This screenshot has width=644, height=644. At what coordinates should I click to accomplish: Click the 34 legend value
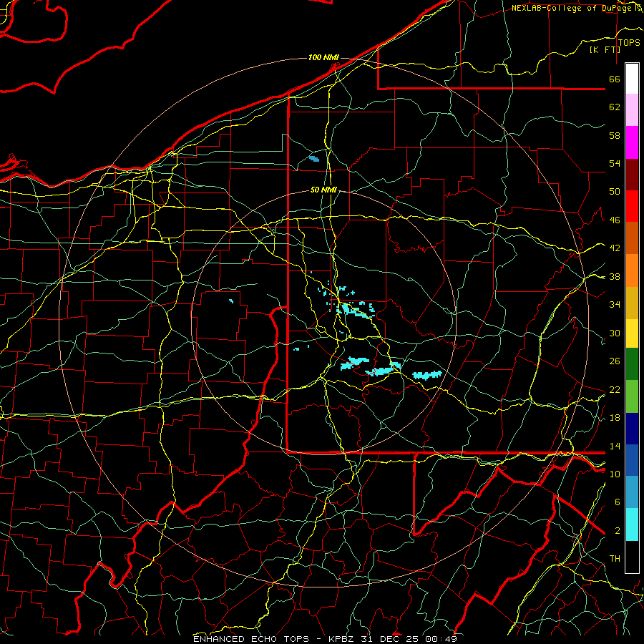[615, 305]
